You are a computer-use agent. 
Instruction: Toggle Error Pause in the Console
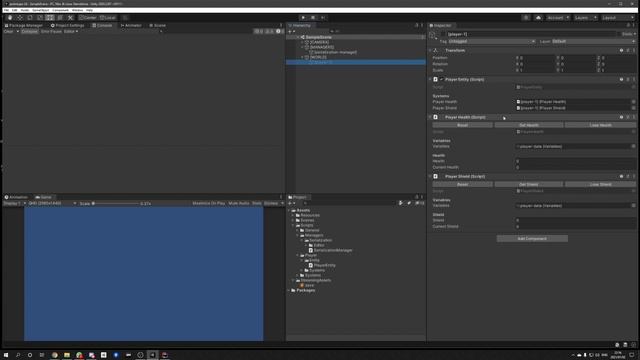[x=51, y=31]
